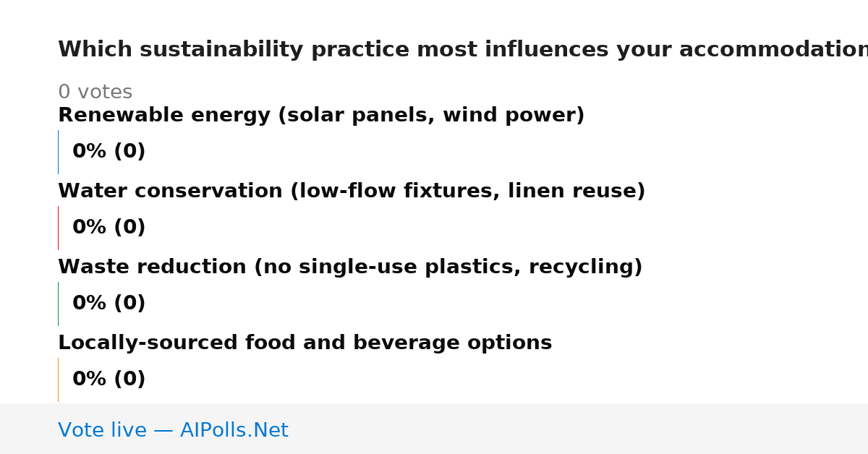868x454 pixels.
Task: Select the Renewable energy option
Action: pos(321,116)
